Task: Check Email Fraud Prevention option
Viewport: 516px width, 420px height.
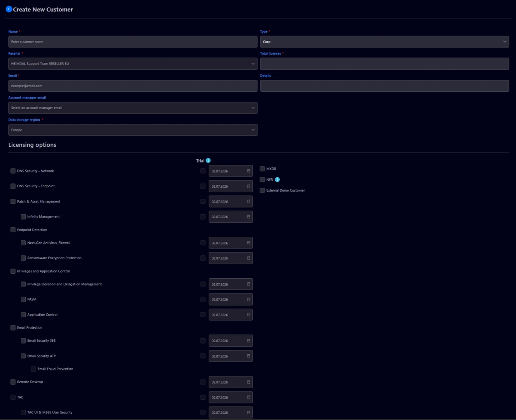Action: pyautogui.click(x=34, y=369)
